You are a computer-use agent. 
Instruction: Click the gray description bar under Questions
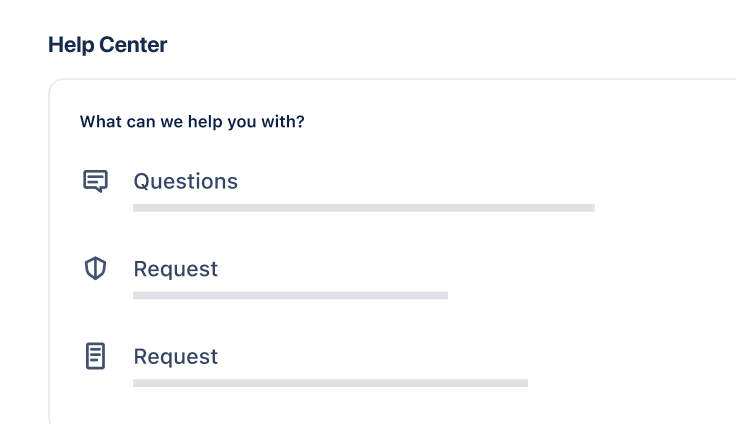click(364, 208)
